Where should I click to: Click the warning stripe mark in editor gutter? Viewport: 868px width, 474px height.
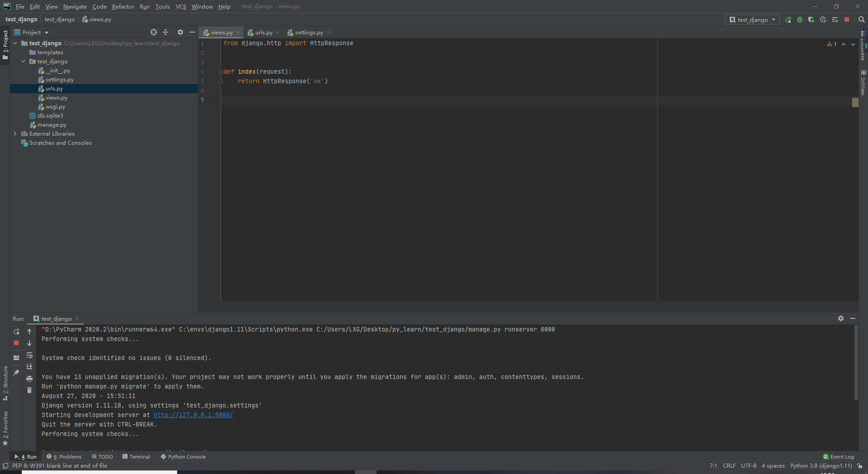point(855,102)
